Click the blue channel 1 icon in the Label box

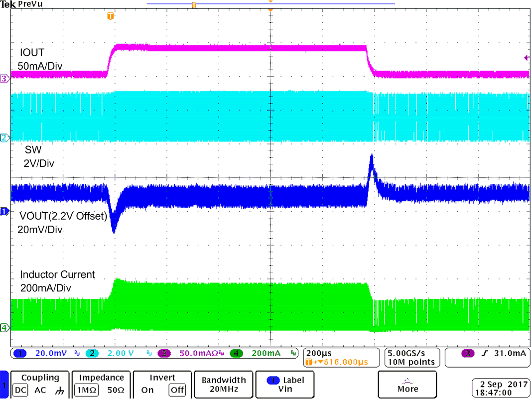pos(272,380)
